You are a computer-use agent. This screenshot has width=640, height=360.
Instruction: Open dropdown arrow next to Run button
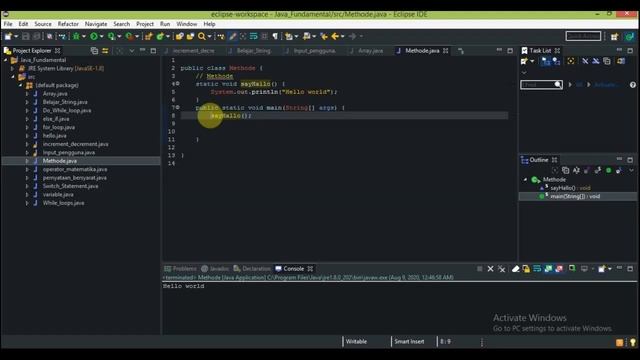click(x=102, y=36)
